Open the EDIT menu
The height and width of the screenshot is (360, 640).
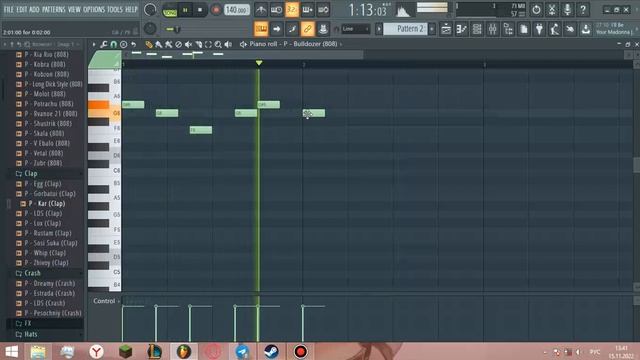22,9
